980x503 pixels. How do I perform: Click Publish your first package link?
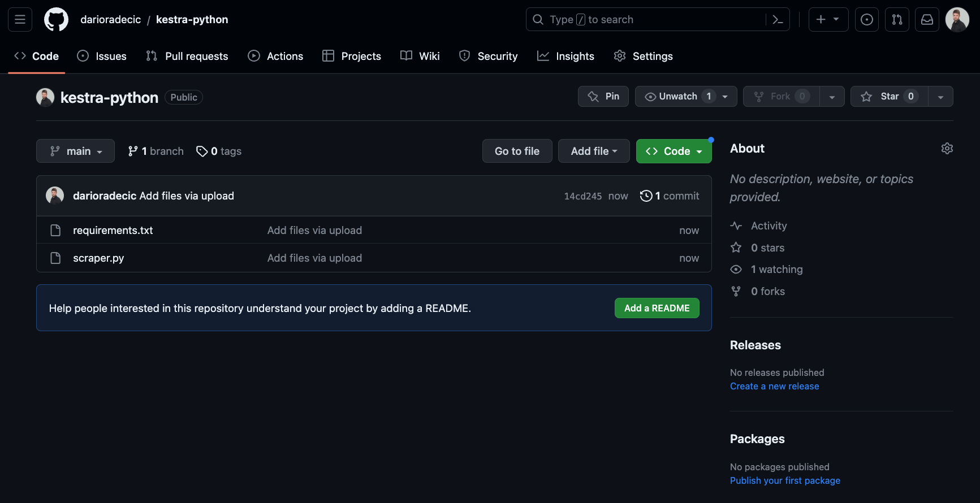pos(785,480)
